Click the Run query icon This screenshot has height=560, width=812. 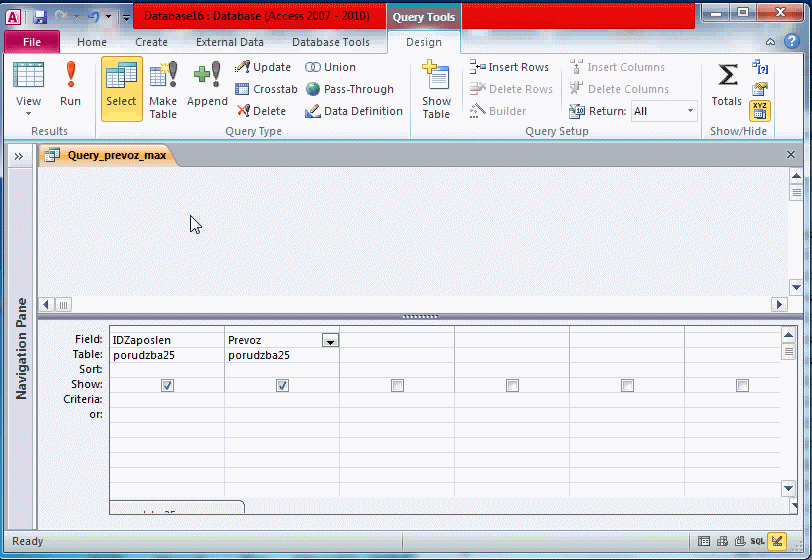tap(70, 85)
